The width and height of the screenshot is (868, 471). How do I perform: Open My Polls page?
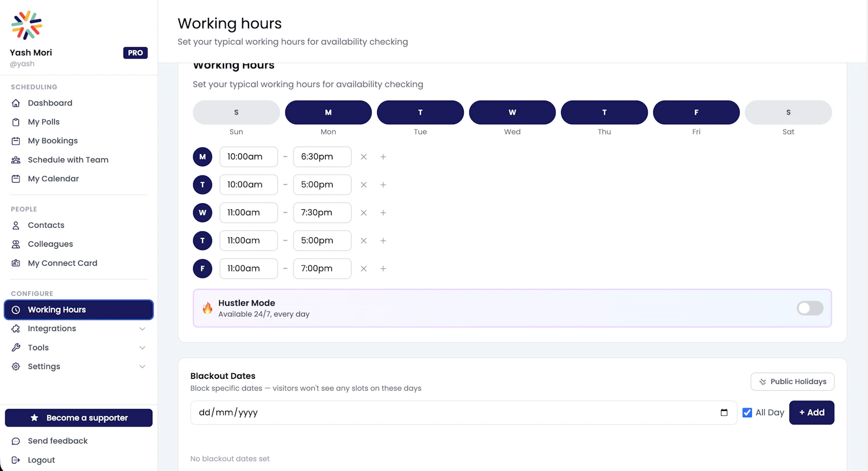click(43, 122)
